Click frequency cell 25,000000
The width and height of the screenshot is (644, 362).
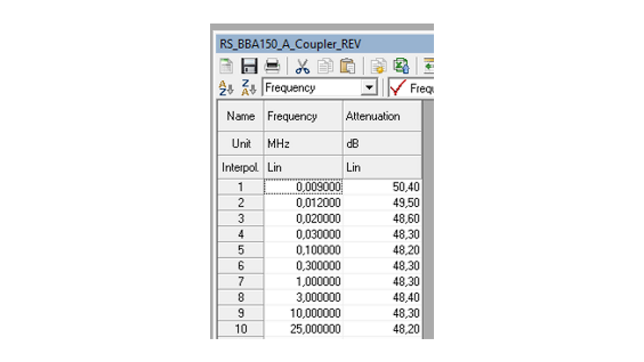[303, 329]
